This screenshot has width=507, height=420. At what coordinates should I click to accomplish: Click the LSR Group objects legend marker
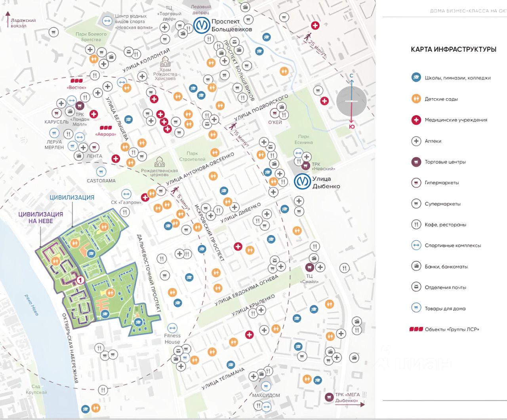pyautogui.click(x=416, y=329)
